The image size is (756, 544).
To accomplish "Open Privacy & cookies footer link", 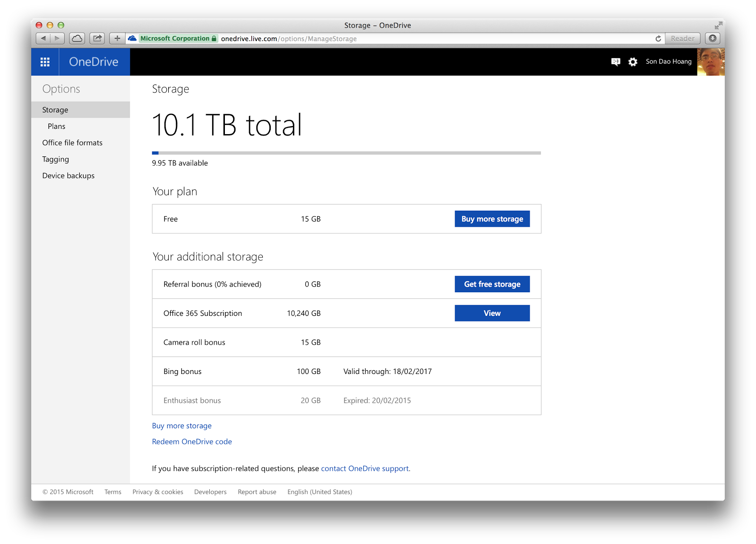I will [x=158, y=492].
